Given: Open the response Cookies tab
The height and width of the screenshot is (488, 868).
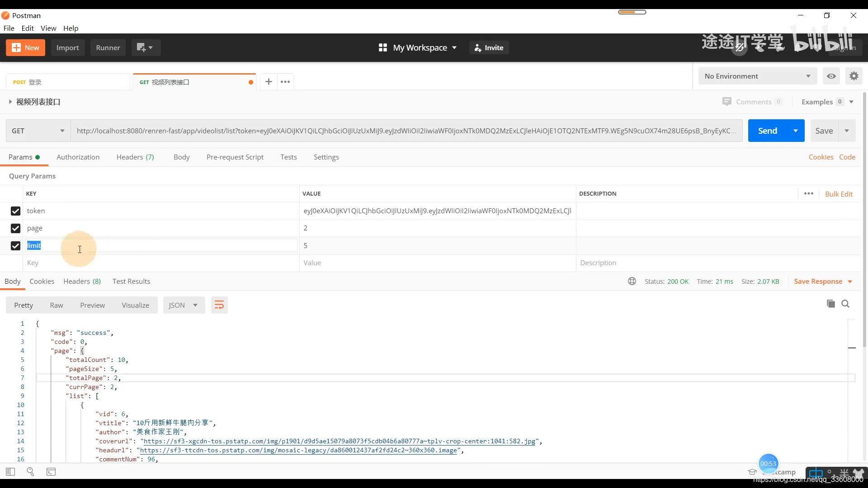Looking at the screenshot, I should point(42,281).
